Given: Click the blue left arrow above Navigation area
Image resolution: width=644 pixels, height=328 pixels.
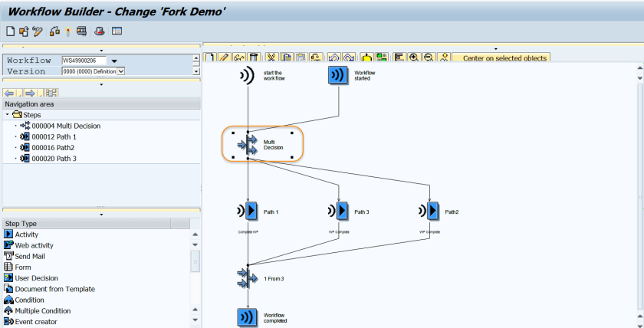Looking at the screenshot, I should click(x=9, y=93).
